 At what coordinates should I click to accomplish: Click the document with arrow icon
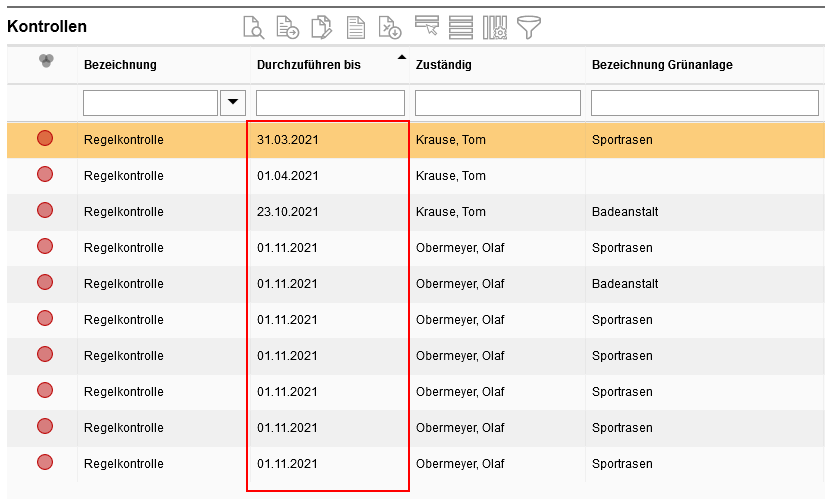coord(288,28)
